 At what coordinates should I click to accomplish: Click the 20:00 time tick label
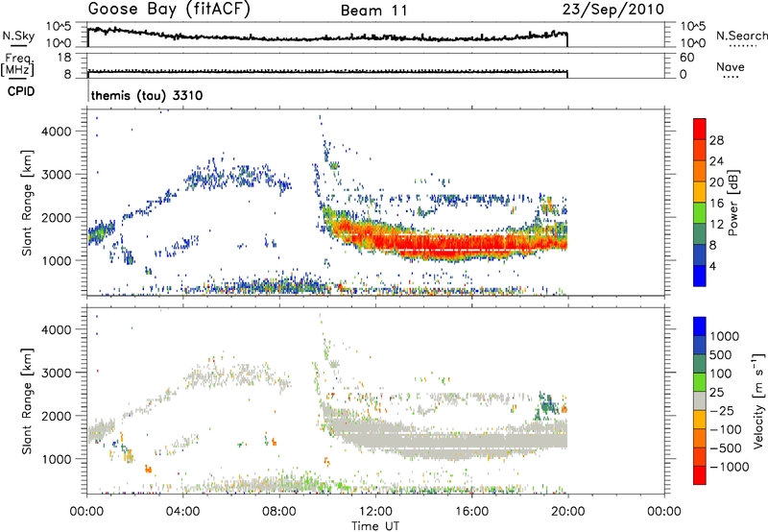[x=567, y=512]
